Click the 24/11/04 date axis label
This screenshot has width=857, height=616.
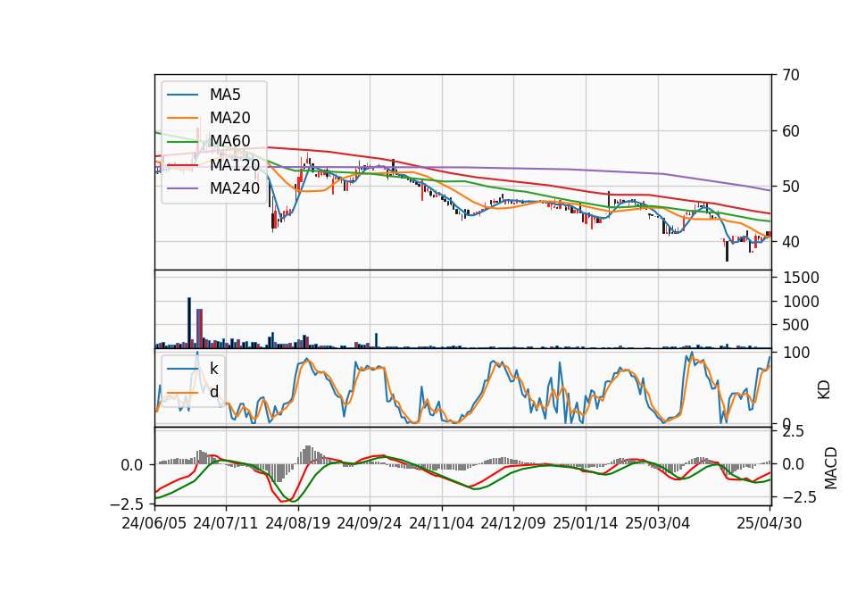[x=441, y=523]
